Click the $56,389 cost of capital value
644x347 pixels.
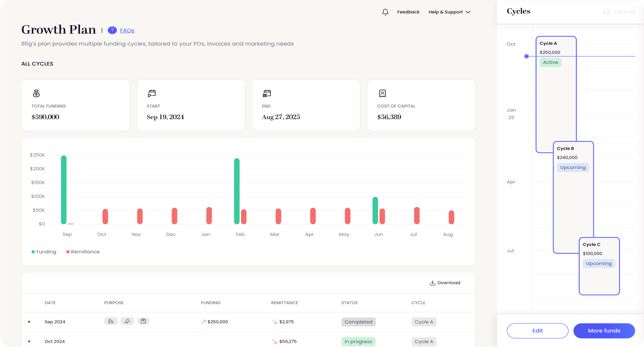click(x=389, y=117)
